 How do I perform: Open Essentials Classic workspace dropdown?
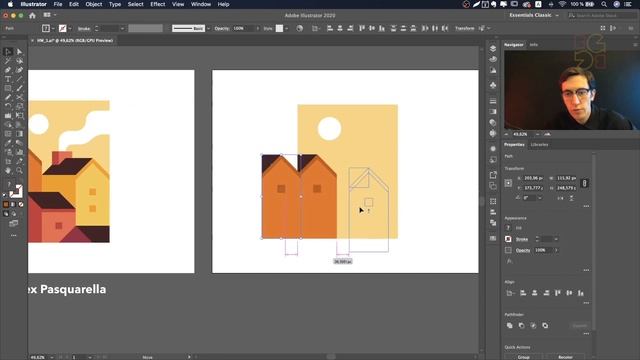point(534,15)
